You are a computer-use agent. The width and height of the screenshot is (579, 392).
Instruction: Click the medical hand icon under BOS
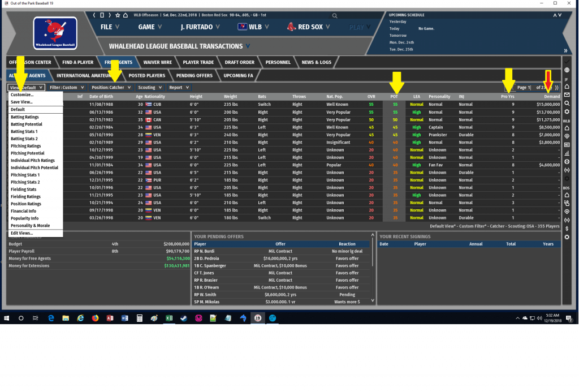pos(567,203)
